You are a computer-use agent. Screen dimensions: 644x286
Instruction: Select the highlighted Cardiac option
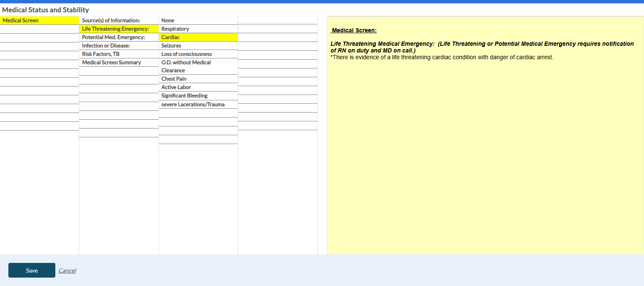(x=198, y=37)
